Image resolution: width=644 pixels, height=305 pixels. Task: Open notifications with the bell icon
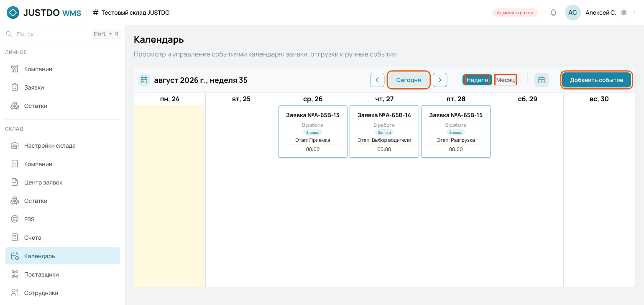(x=553, y=13)
